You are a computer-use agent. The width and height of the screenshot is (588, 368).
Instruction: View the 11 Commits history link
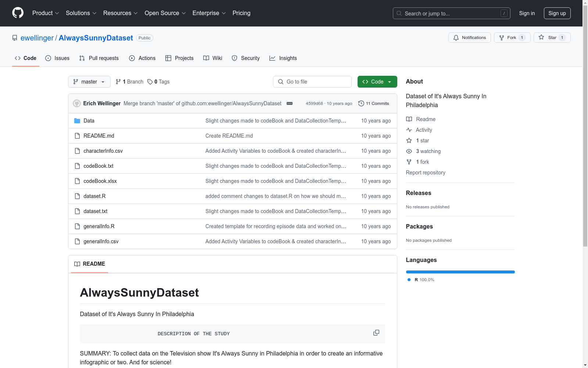(374, 103)
